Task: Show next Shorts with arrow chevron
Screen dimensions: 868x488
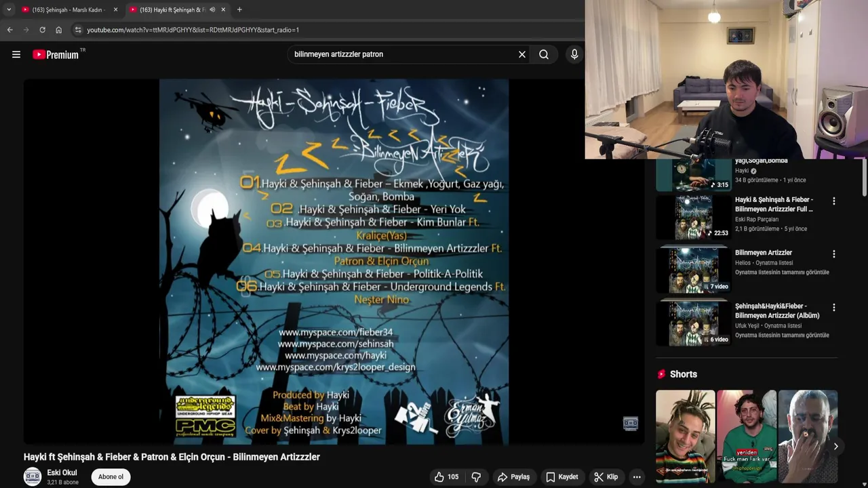Action: [835, 446]
